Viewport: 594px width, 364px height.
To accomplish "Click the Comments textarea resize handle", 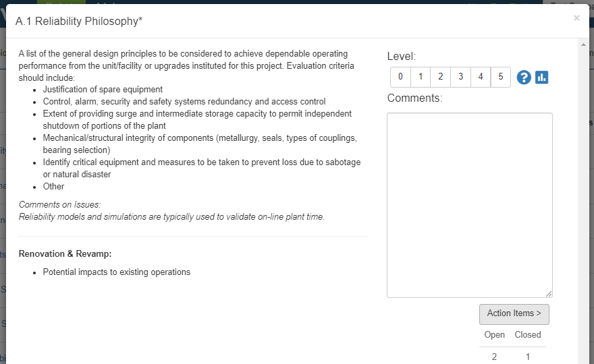I will point(549,294).
